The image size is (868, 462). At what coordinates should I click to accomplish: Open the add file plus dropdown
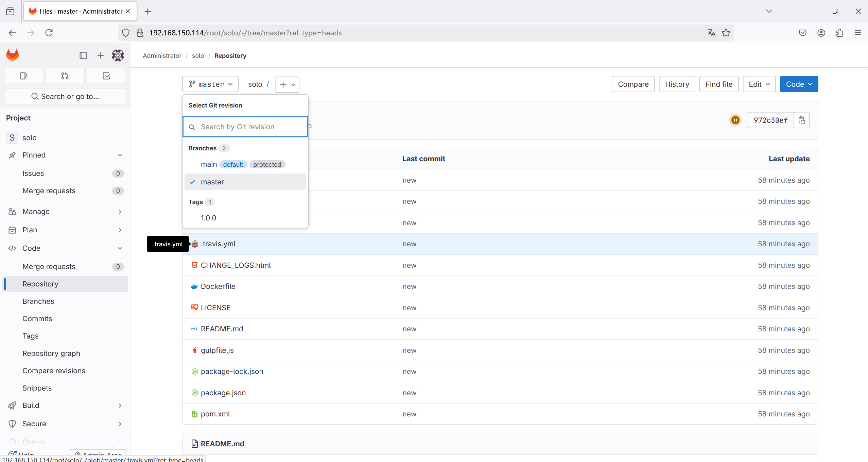pyautogui.click(x=287, y=84)
